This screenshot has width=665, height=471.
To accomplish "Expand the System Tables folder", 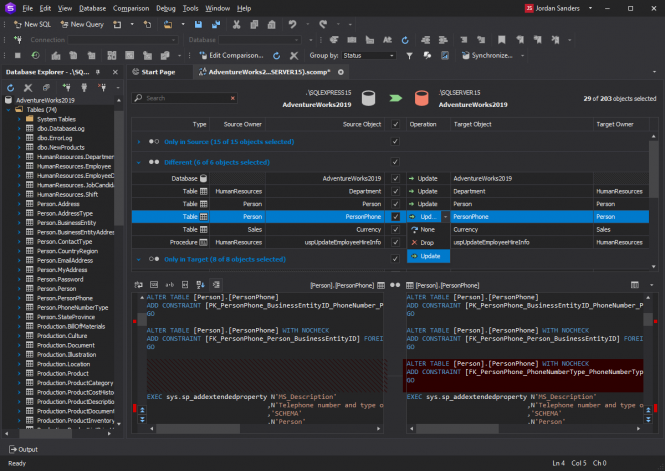I will (x=19, y=119).
